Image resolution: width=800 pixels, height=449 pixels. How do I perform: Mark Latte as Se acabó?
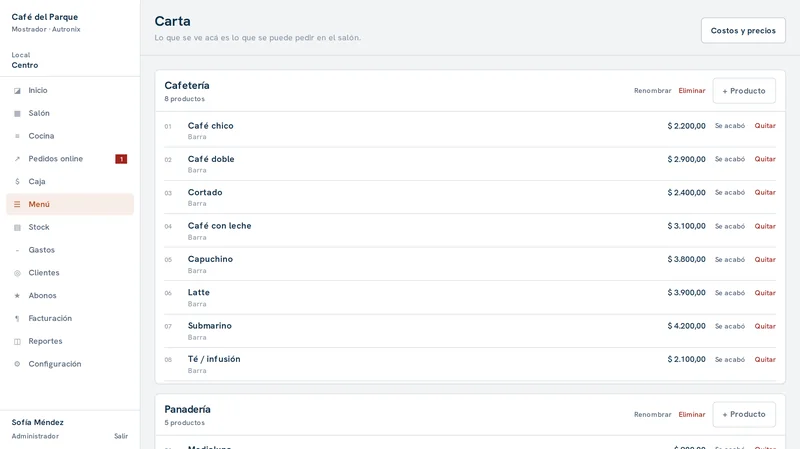coord(730,293)
